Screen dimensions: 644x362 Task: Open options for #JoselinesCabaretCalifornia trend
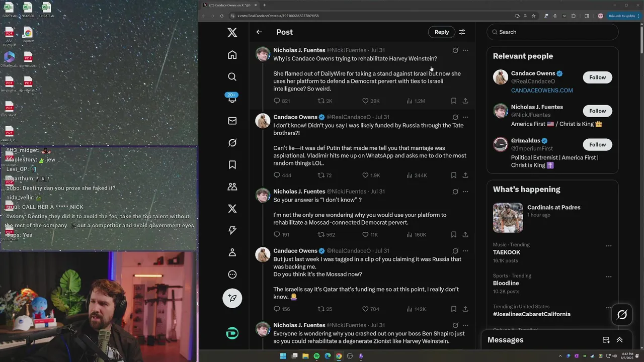(x=608, y=308)
